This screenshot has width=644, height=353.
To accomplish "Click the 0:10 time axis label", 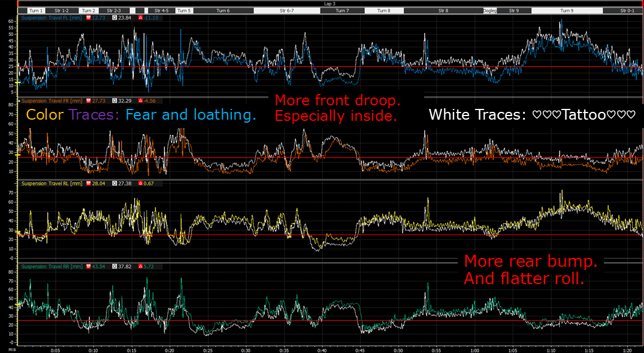I will pos(93,350).
